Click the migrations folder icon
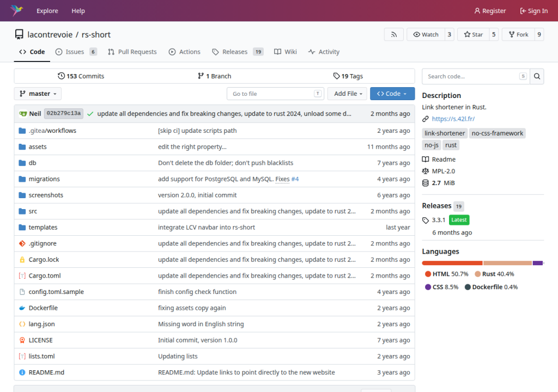The width and height of the screenshot is (558, 392). tap(22, 179)
